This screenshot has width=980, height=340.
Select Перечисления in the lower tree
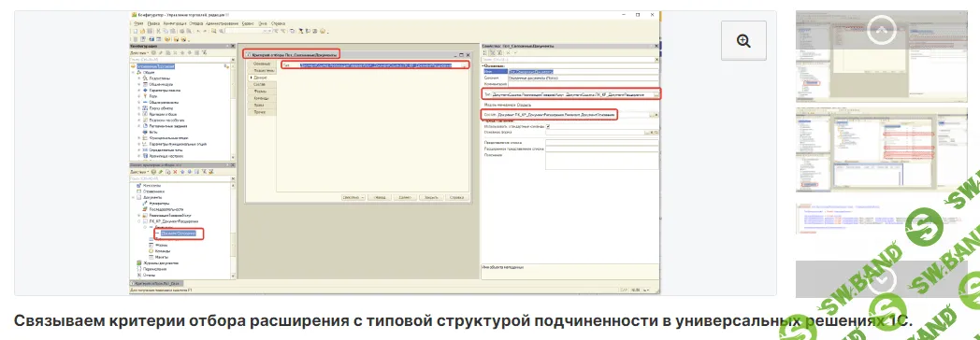154,269
